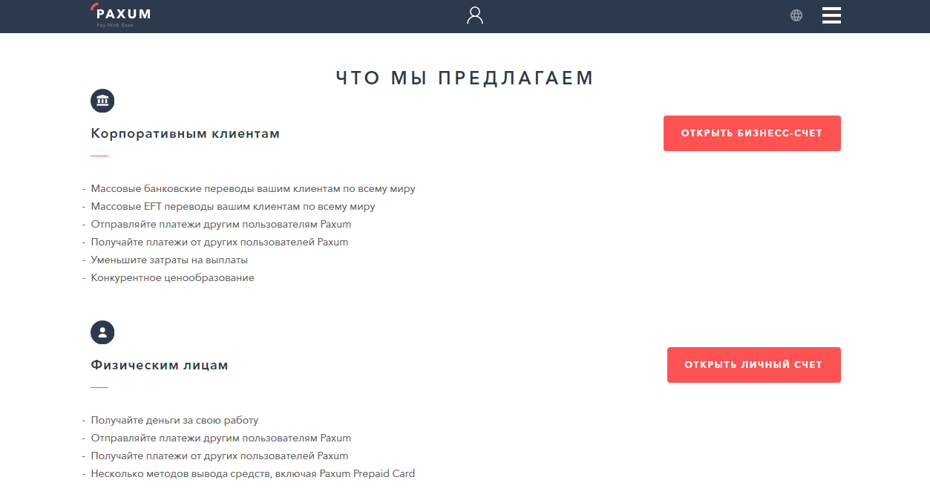930x488 pixels.
Task: Click Открыть личный счет button
Action: coord(753,365)
